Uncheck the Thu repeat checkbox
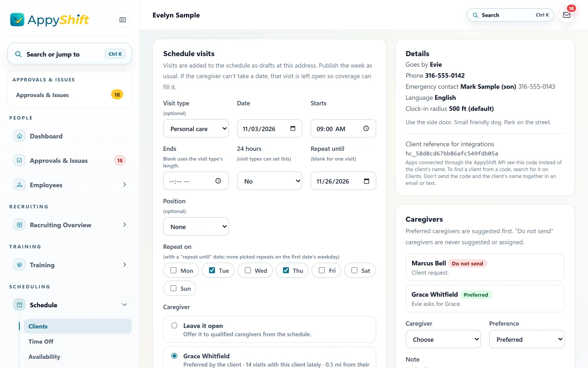The height and width of the screenshot is (368, 588). pos(286,270)
